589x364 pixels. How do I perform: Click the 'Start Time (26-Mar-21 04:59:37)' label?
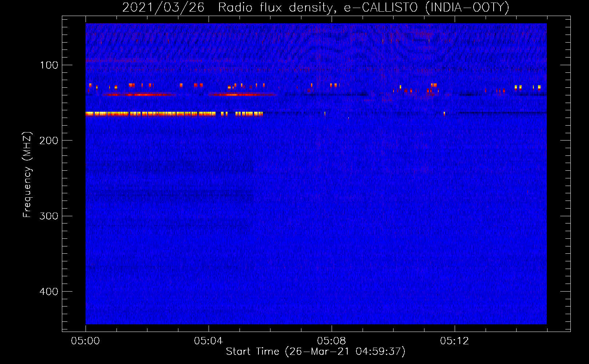click(x=316, y=352)
